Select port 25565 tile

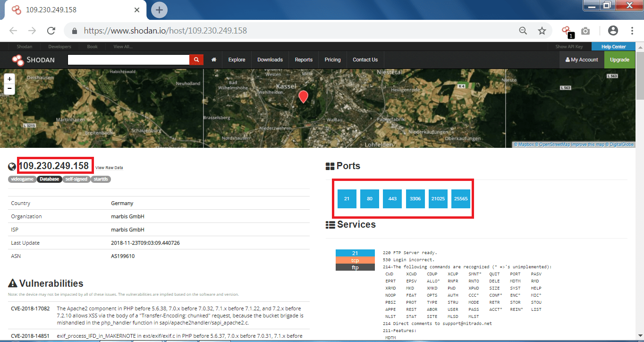[461, 199]
